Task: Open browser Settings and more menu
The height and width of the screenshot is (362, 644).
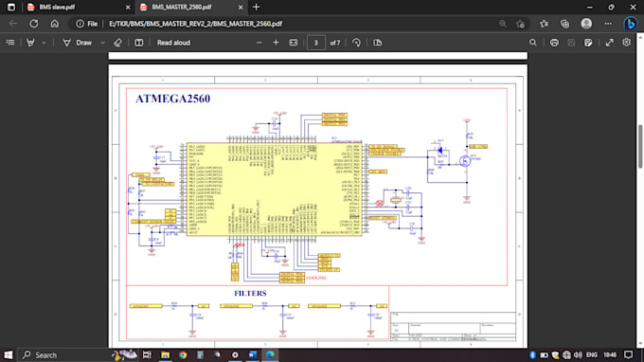Action: [608, 24]
